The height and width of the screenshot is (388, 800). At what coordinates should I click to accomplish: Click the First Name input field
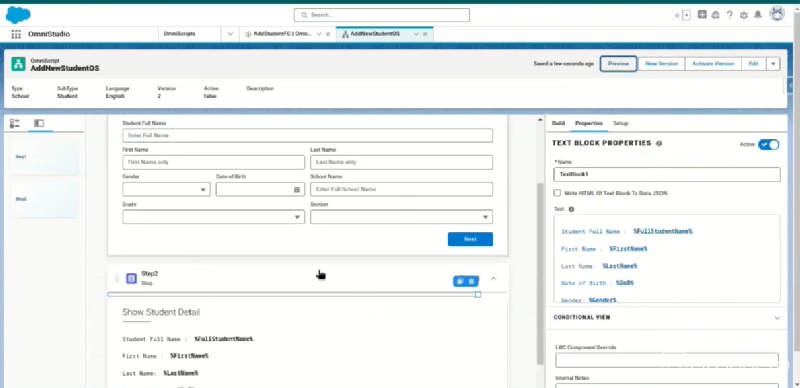[x=213, y=162]
